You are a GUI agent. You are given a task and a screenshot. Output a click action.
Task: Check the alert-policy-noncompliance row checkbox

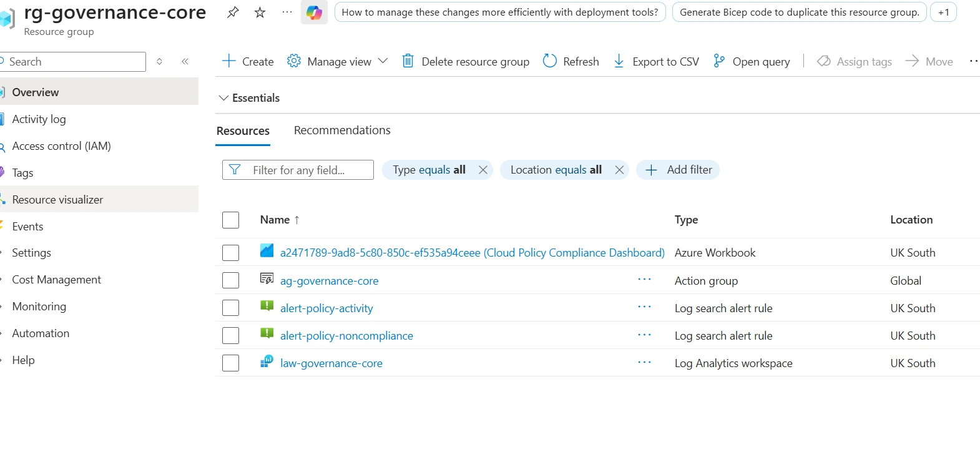point(231,335)
